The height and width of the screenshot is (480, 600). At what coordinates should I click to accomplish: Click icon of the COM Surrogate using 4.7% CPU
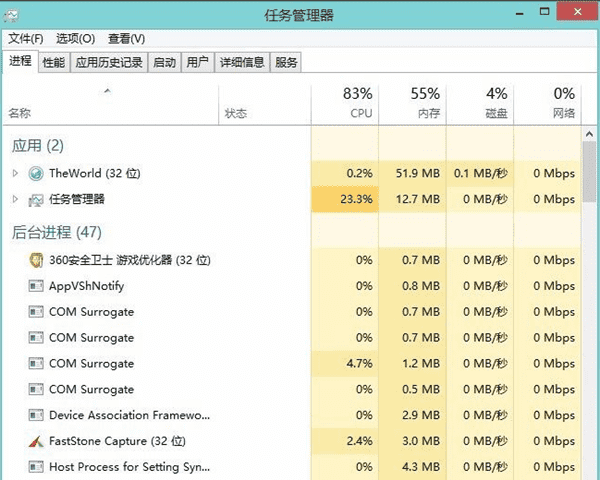(36, 363)
